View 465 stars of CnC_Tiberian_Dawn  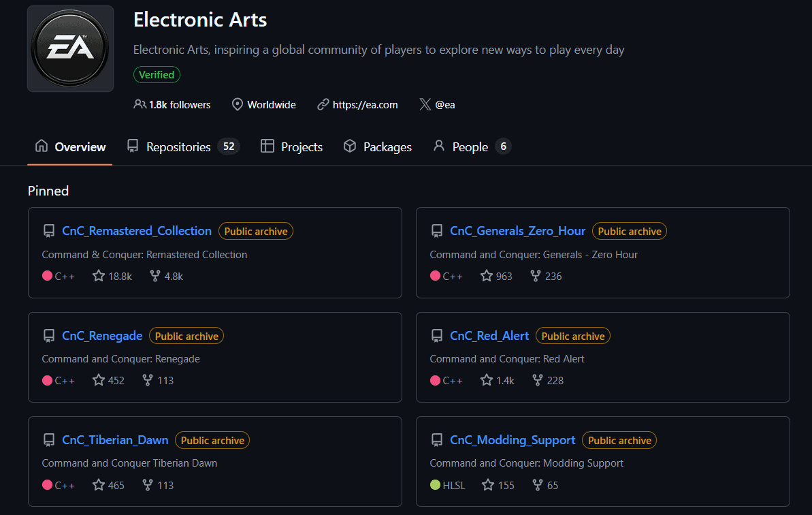click(108, 485)
